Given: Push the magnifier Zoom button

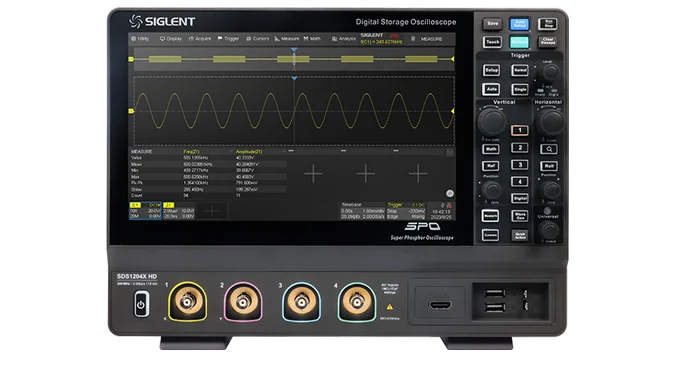Looking at the screenshot, I should tap(549, 149).
